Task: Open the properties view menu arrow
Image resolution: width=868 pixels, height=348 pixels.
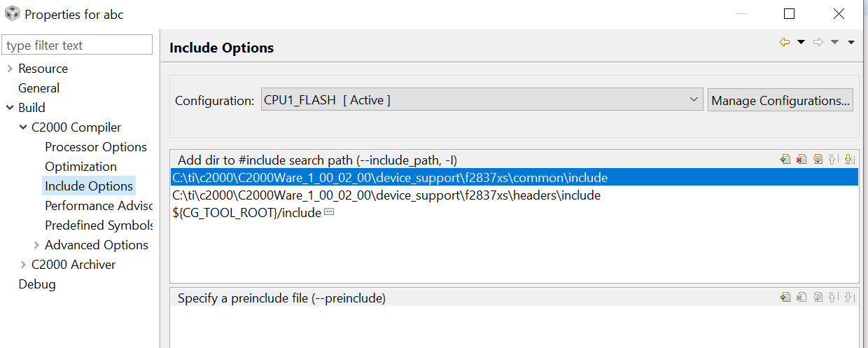Action: point(851,43)
